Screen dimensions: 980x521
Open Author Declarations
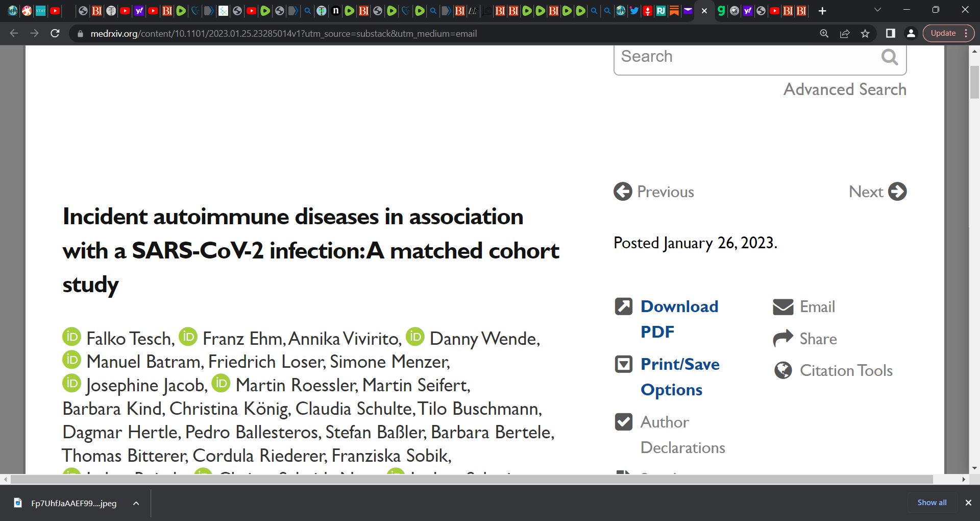pos(683,435)
